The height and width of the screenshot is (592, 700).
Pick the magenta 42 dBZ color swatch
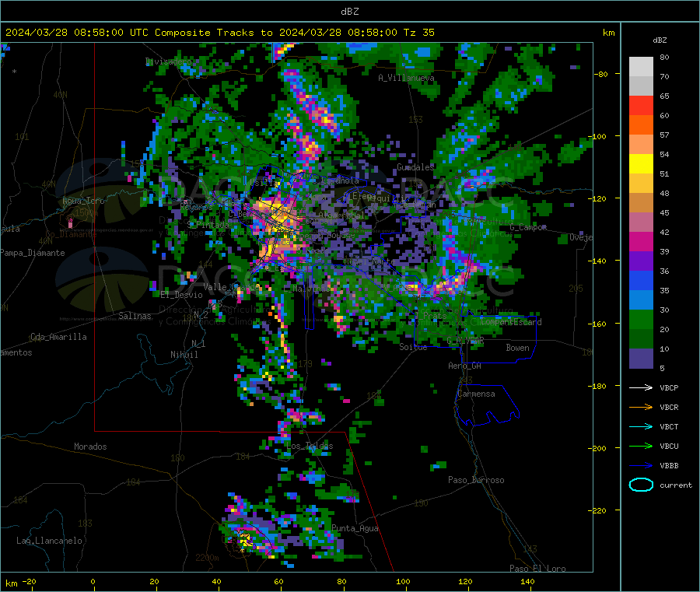click(x=641, y=241)
